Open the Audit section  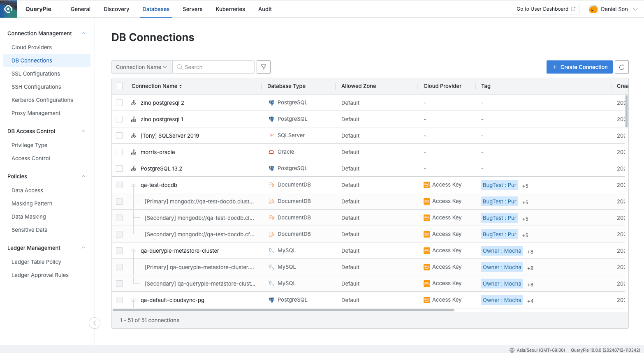coord(264,9)
